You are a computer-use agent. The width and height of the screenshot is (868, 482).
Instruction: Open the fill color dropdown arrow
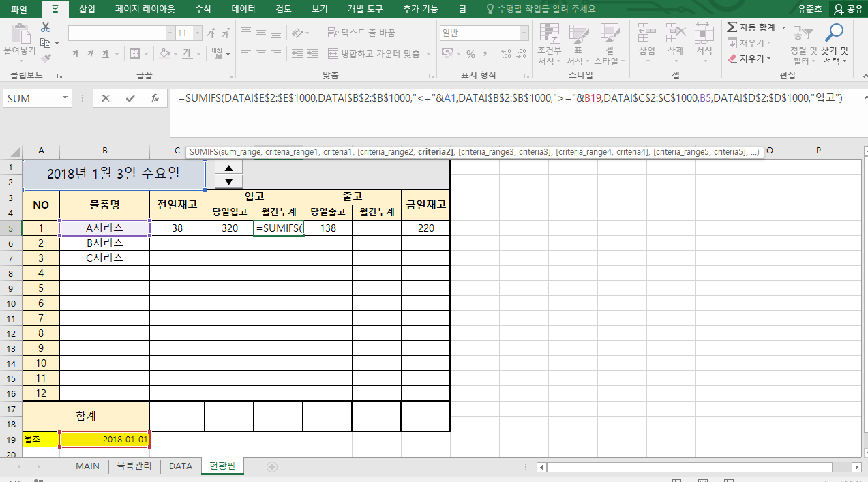coord(175,54)
